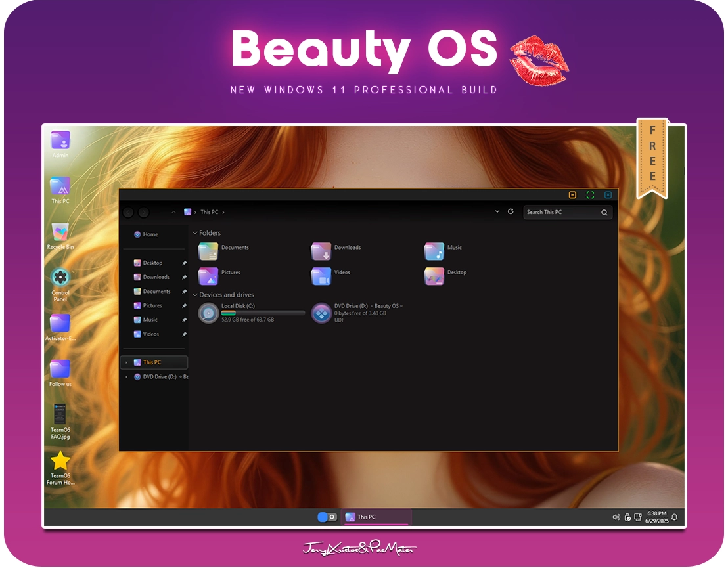Click the This PC taskbar button
This screenshot has width=728, height=568.
coord(377,517)
